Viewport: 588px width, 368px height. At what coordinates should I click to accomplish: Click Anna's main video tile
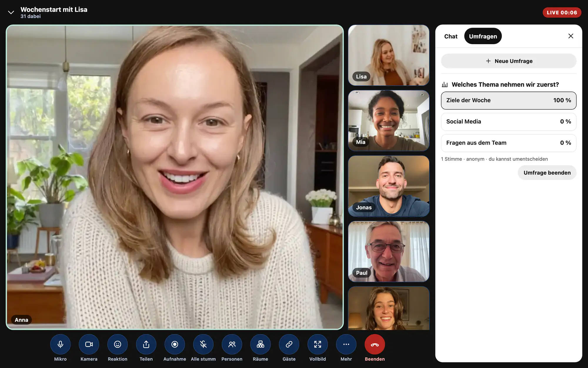(175, 177)
